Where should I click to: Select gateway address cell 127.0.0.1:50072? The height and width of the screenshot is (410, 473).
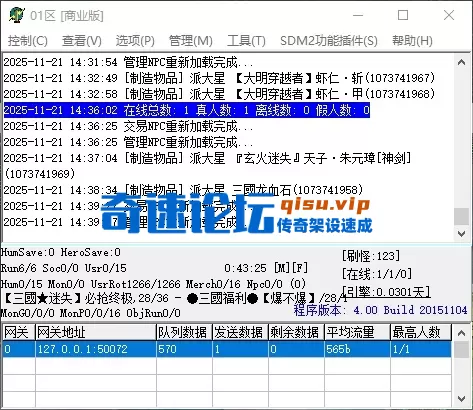96,349
